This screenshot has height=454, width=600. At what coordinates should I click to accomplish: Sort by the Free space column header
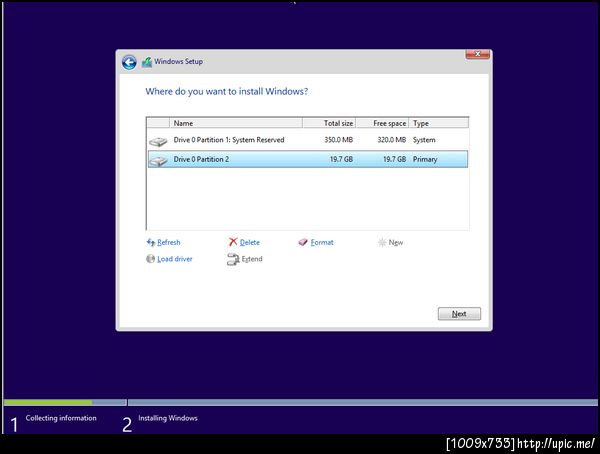coord(382,123)
